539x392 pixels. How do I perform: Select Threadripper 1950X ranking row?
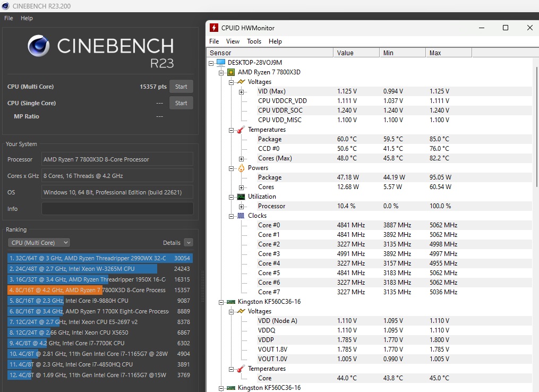(99, 279)
